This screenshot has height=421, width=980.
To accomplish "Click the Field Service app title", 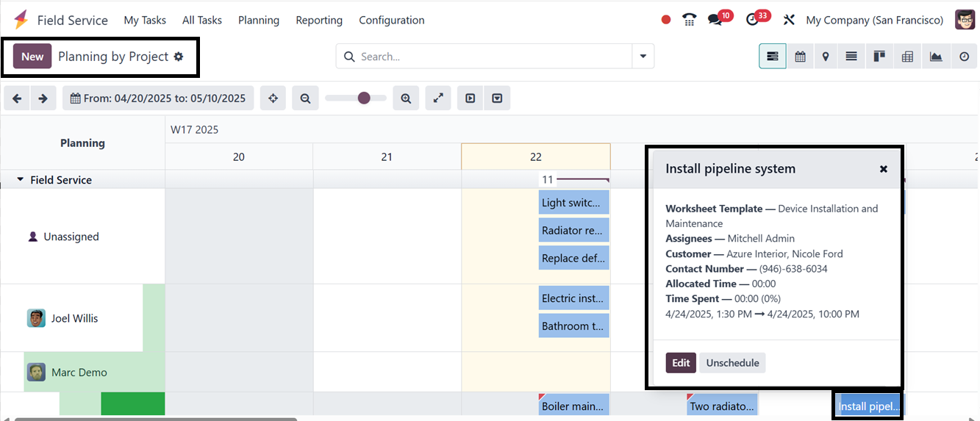I will [x=73, y=20].
